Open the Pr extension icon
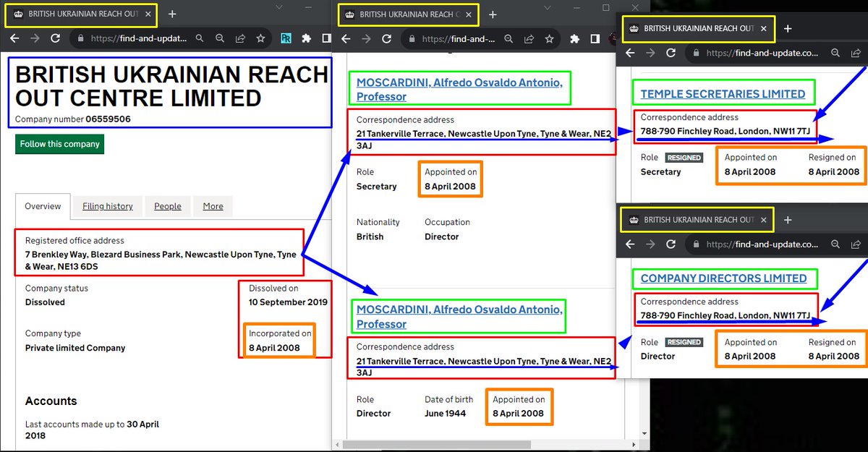This screenshot has width=868, height=452. click(286, 39)
